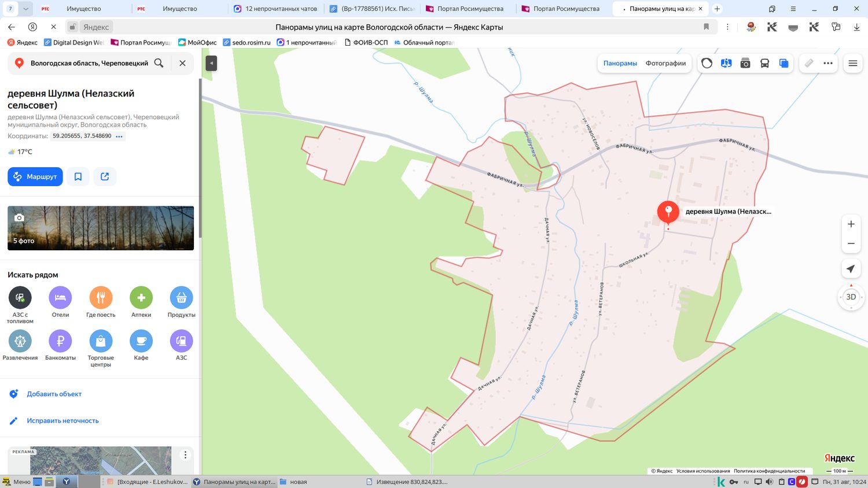Clear the map search query

click(182, 63)
